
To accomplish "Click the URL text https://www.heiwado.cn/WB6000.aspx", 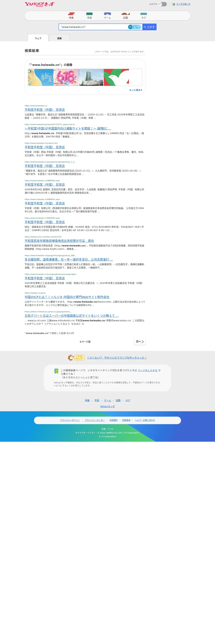I will tap(42, 181).
